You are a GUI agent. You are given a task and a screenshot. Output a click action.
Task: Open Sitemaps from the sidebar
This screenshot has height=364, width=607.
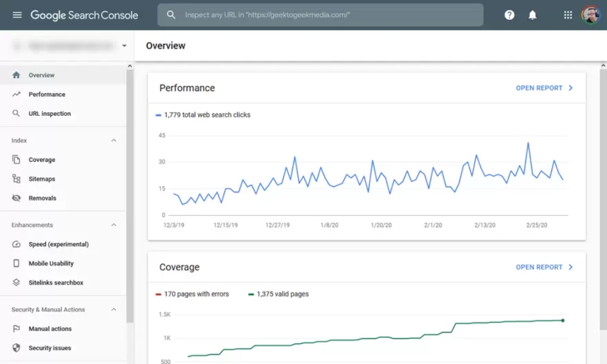pyautogui.click(x=63, y=179)
